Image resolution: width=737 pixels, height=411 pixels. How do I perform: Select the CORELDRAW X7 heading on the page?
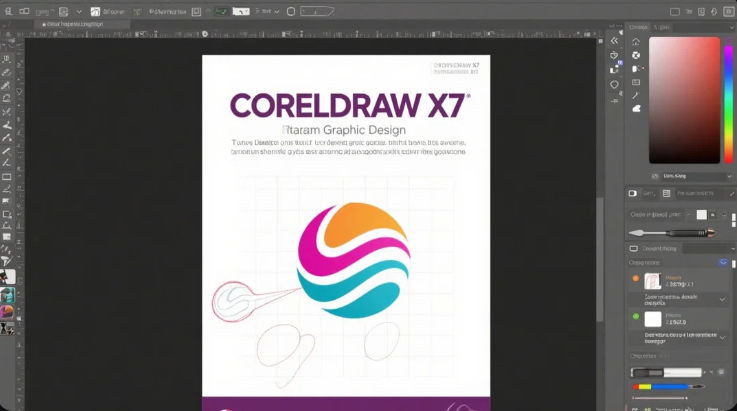click(349, 105)
